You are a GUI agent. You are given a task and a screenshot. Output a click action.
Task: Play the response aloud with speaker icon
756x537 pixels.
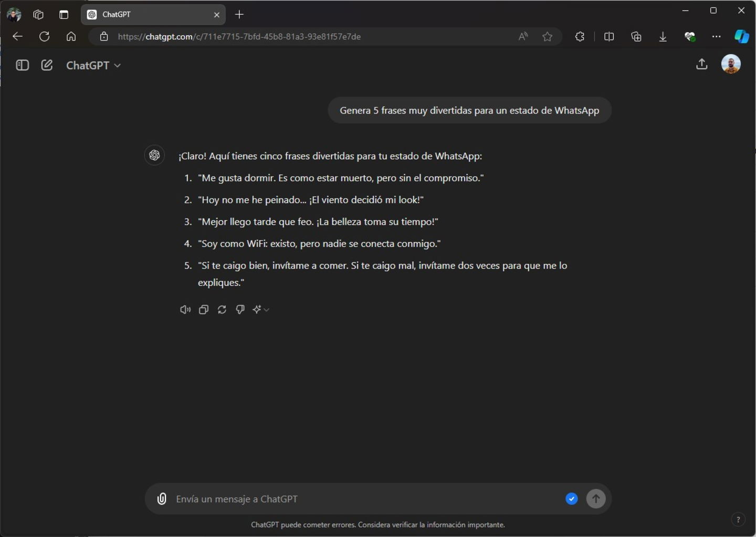pyautogui.click(x=185, y=309)
